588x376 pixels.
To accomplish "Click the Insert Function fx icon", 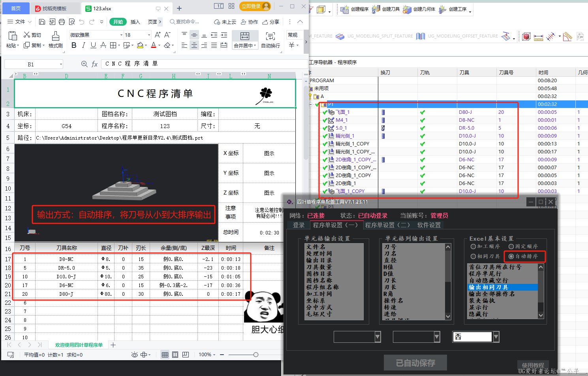I will point(94,64).
